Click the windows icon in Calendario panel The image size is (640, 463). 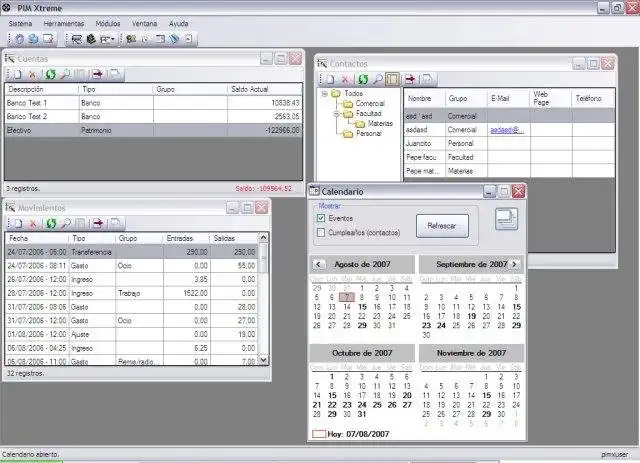click(507, 219)
